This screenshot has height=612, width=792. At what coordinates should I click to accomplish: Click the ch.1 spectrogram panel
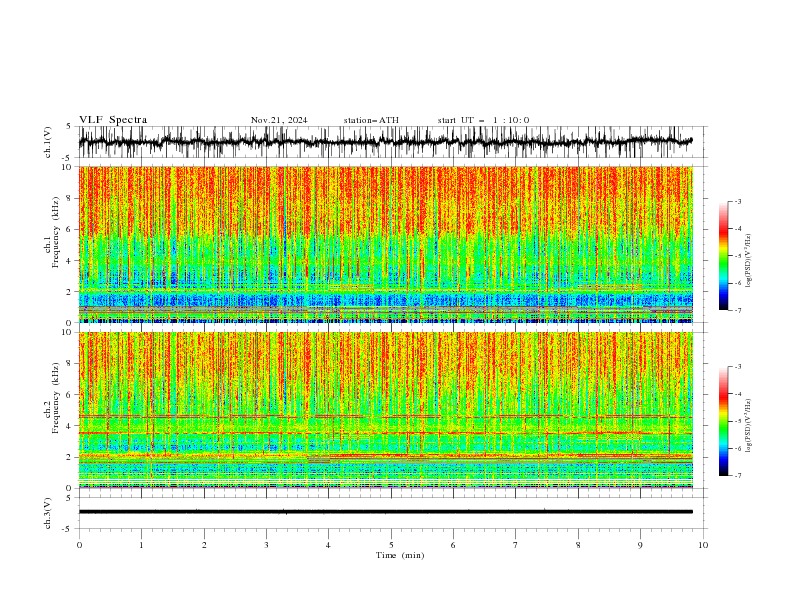coord(386,244)
